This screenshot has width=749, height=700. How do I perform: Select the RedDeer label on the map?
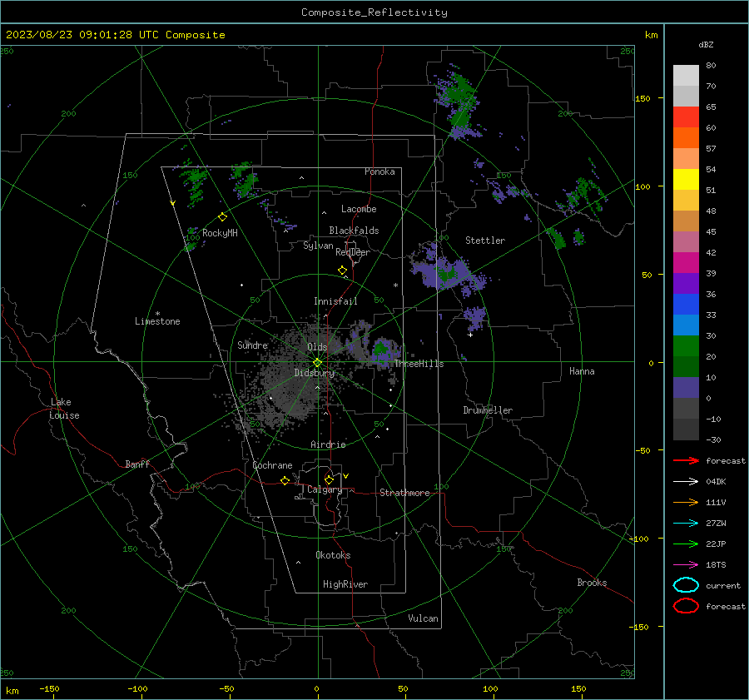(353, 252)
